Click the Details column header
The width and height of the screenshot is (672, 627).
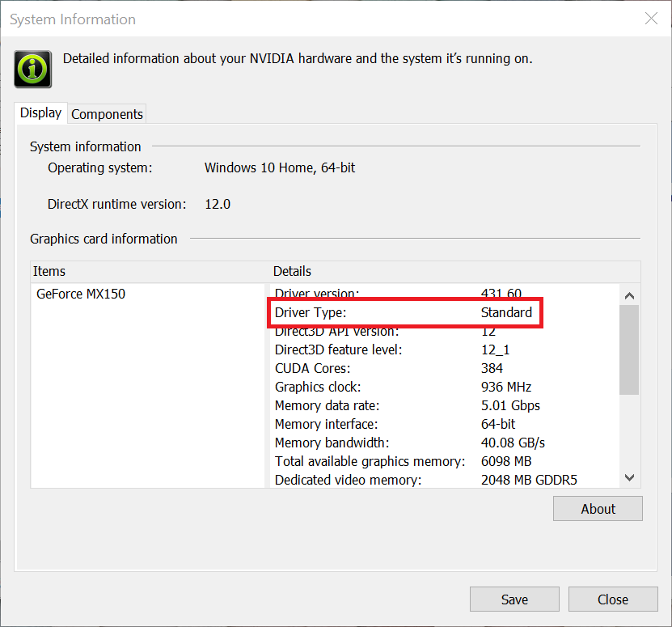tap(455, 272)
